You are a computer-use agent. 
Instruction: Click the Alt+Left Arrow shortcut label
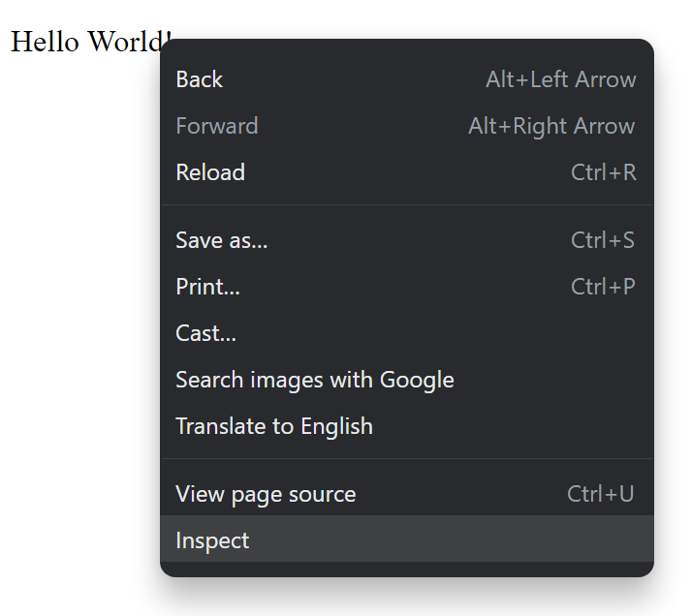tap(560, 79)
